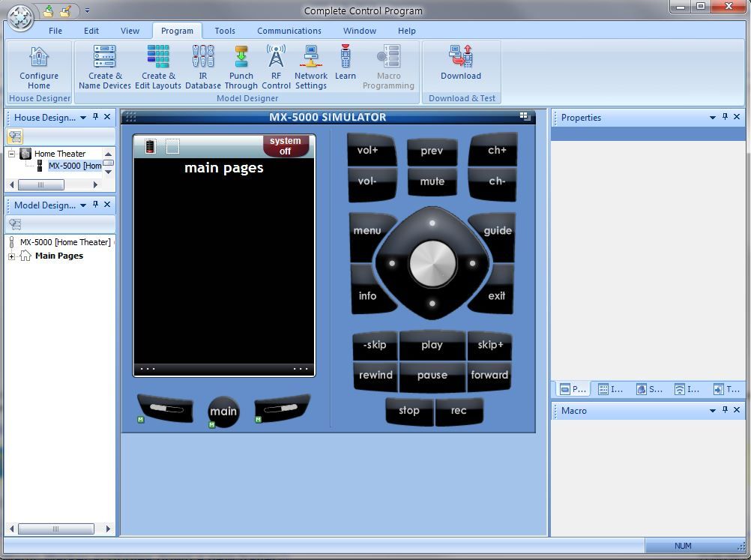The height and width of the screenshot is (560, 751).
Task: Click the rec simulator button
Action: [x=459, y=411]
